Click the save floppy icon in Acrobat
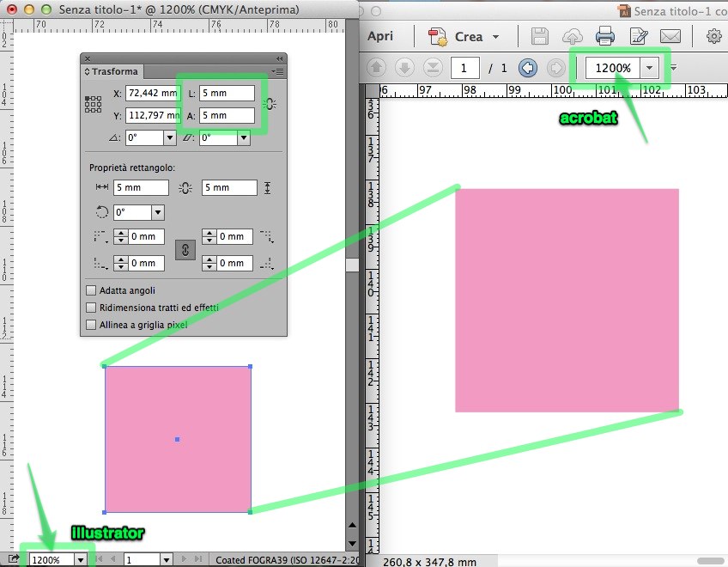The image size is (728, 567). [x=539, y=36]
